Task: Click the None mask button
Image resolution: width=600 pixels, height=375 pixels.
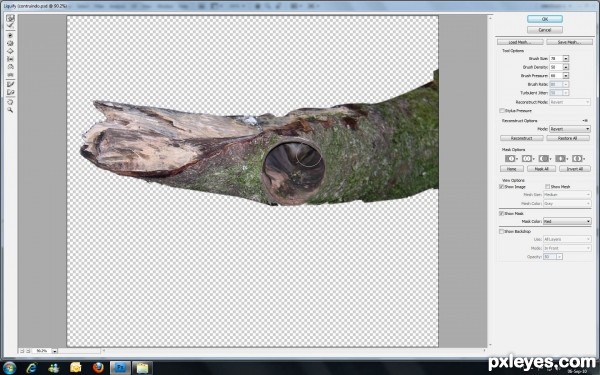Action: point(512,169)
